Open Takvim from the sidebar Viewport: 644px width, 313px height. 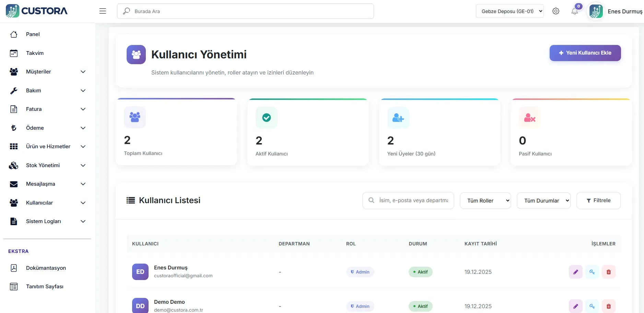pos(35,53)
